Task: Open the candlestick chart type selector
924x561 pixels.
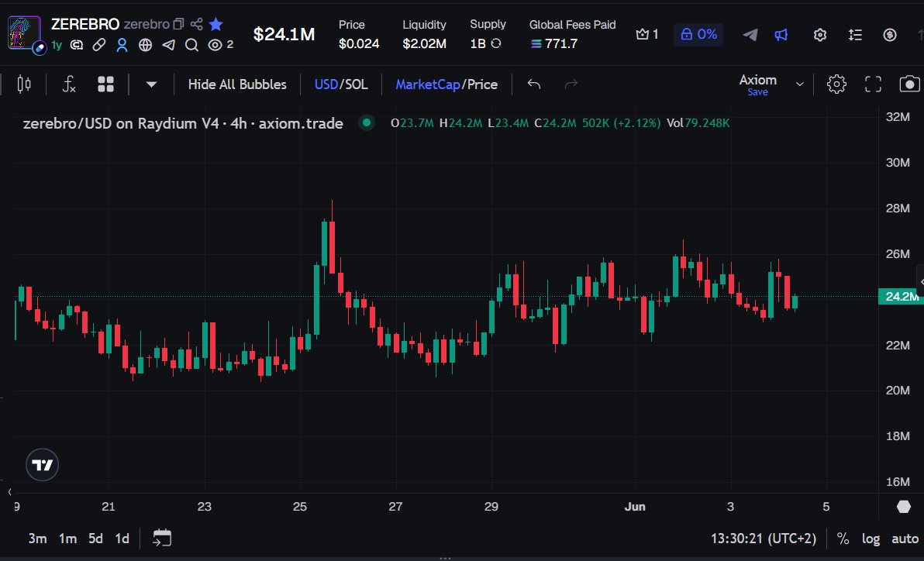Action: 24,84
